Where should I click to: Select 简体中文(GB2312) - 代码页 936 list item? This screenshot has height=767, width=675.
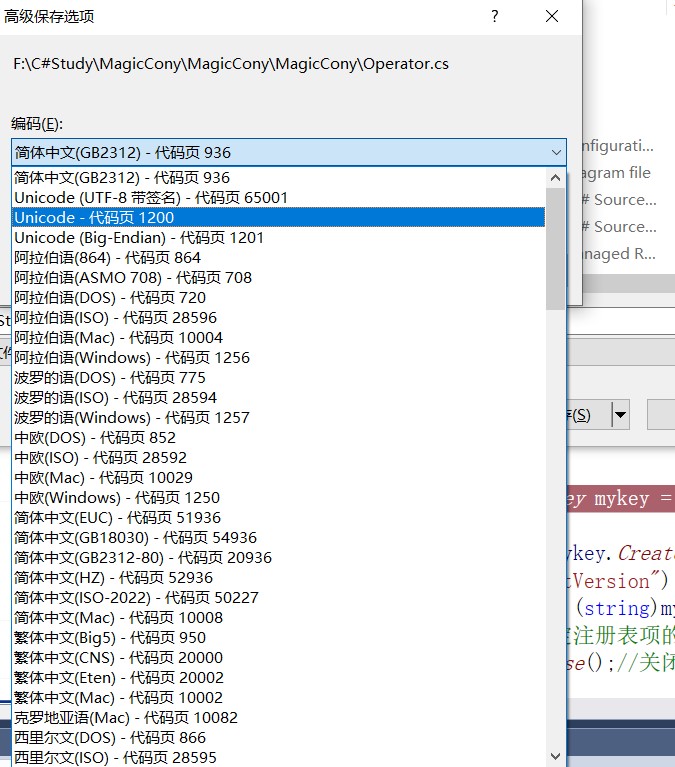point(278,178)
